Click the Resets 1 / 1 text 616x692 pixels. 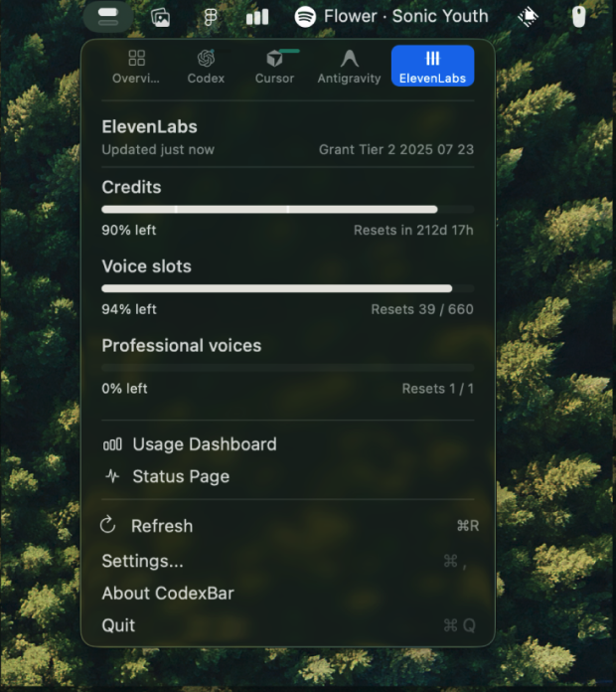438,389
